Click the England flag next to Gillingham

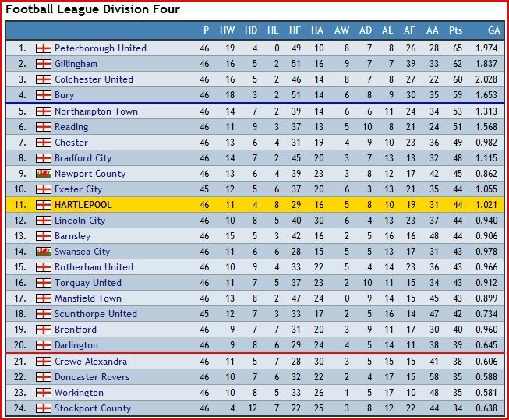(x=44, y=64)
